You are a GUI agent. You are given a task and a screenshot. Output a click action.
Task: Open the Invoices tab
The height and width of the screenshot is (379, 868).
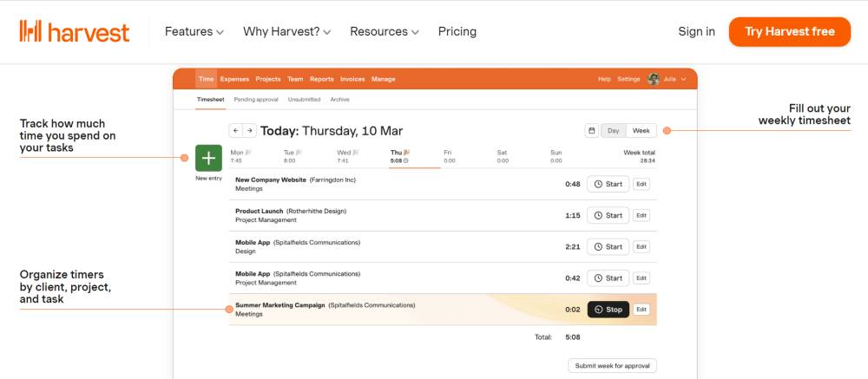point(352,79)
